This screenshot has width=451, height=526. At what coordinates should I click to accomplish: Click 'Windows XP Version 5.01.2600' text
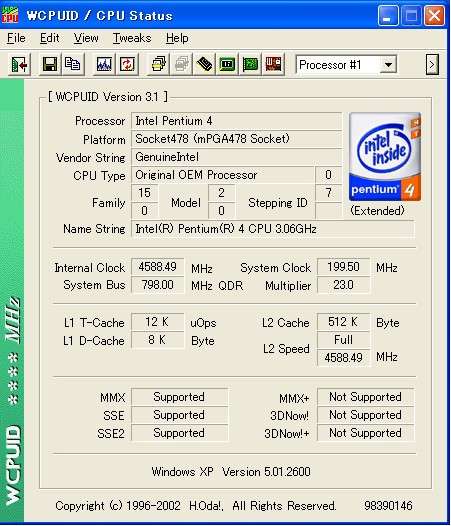tap(231, 472)
